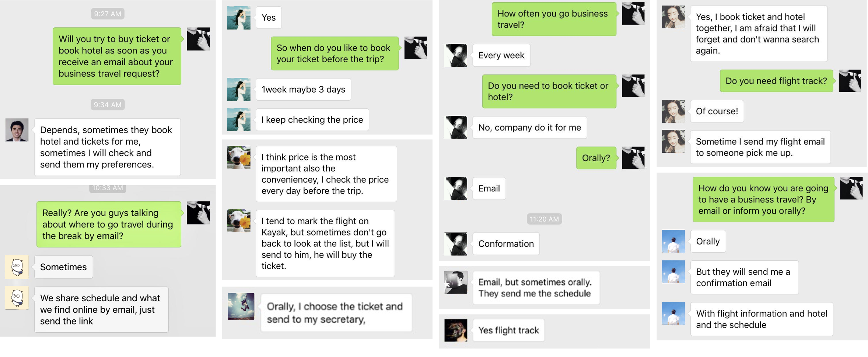Tap the 'But they will send me a confirmation email' bubble
Viewport: 868px width, 357px height.
744,277
